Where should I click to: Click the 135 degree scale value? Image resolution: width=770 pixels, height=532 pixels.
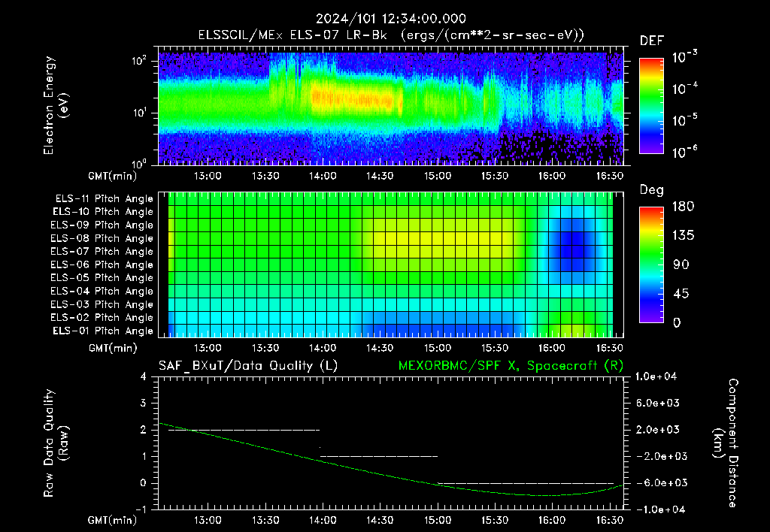pos(683,236)
